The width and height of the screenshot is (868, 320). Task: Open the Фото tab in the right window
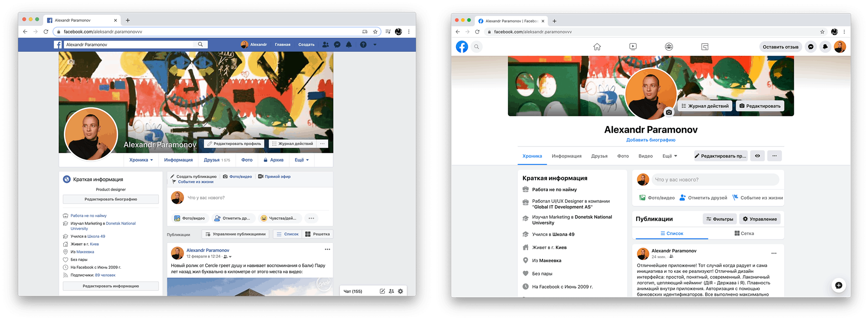(623, 156)
